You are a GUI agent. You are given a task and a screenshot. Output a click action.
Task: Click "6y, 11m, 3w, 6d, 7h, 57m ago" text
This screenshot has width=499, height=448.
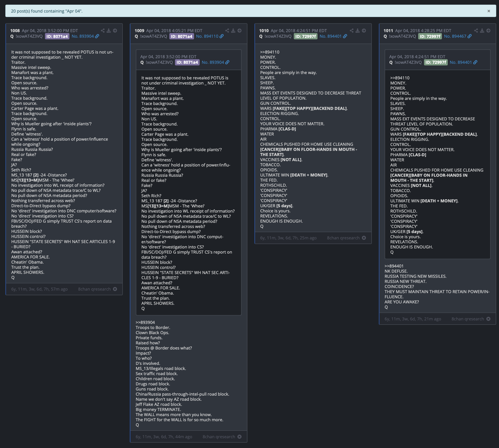(x=39, y=289)
